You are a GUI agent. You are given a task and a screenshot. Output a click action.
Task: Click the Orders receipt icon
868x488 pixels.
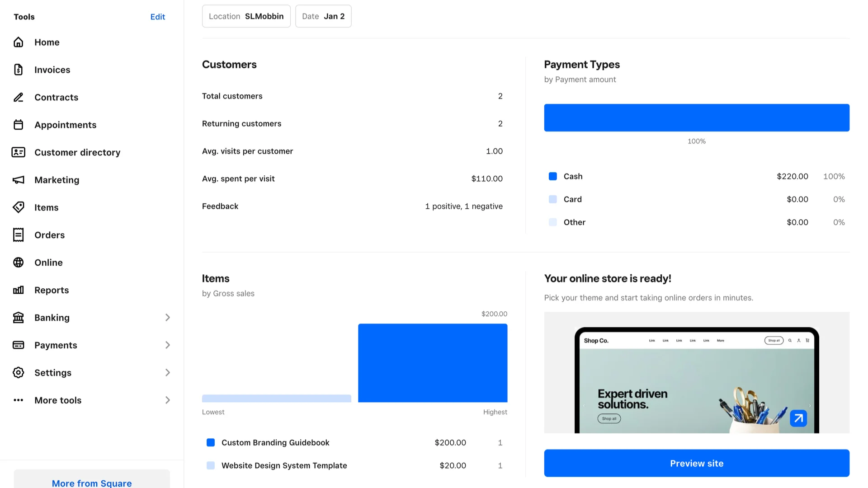point(18,235)
